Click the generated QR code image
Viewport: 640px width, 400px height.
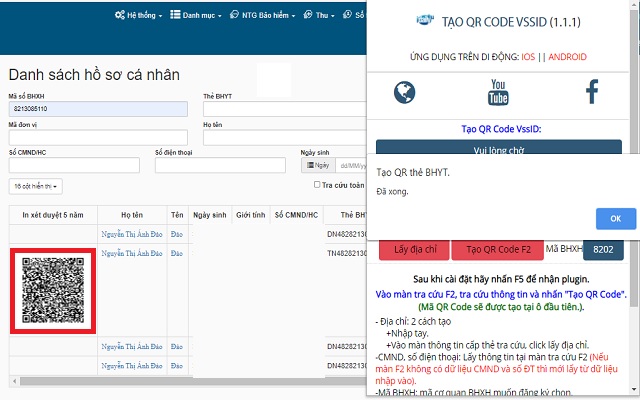point(52,291)
